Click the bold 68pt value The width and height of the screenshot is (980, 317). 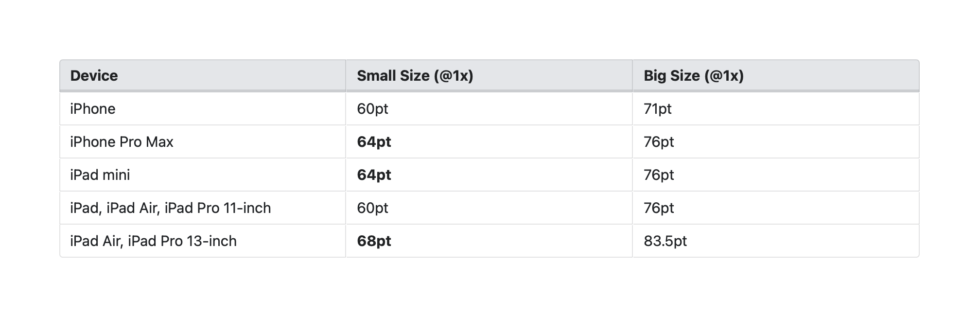point(374,241)
